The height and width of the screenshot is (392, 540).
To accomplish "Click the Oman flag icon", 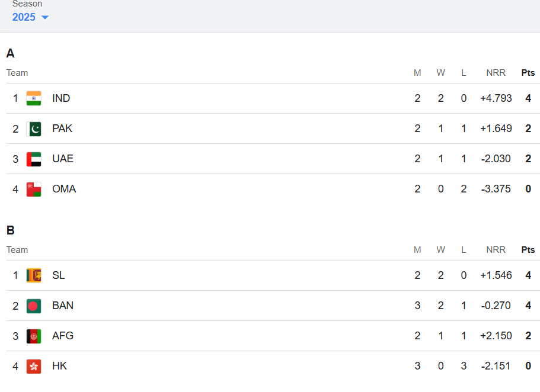I will point(34,188).
